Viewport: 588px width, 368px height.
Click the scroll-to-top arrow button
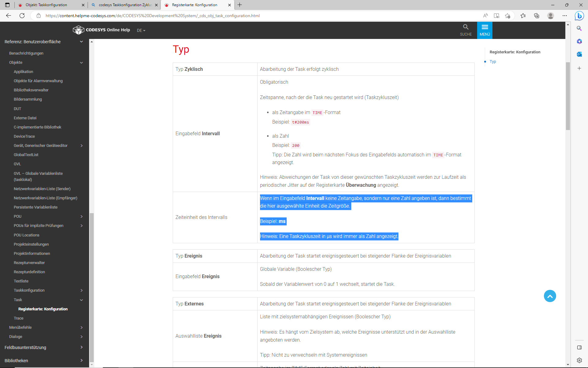click(550, 296)
